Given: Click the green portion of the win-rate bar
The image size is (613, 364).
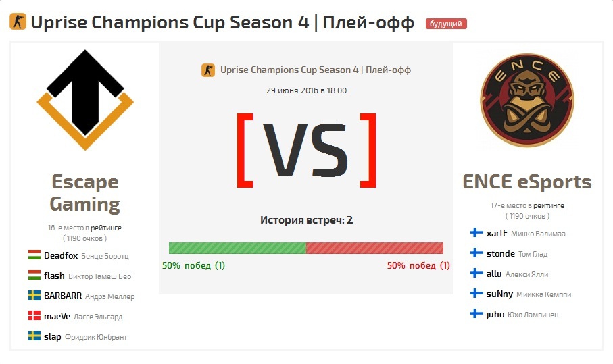Looking at the screenshot, I should point(237,248).
